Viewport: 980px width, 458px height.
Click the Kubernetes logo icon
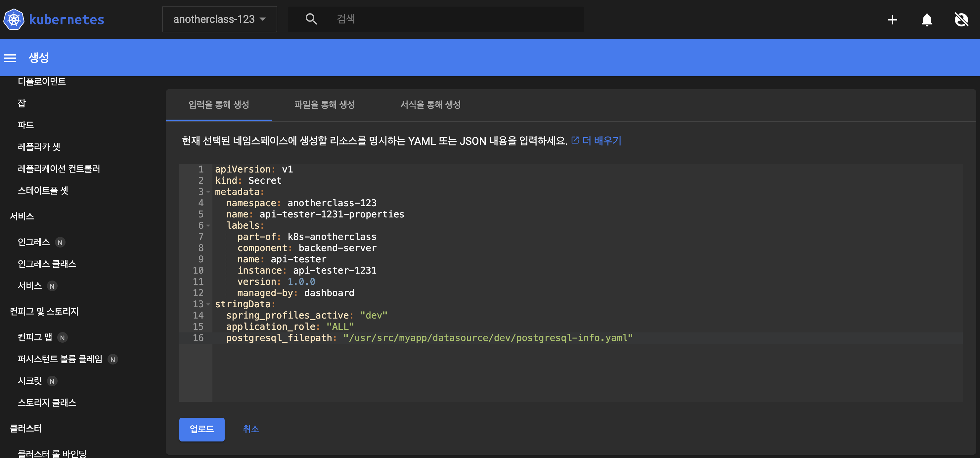(14, 19)
